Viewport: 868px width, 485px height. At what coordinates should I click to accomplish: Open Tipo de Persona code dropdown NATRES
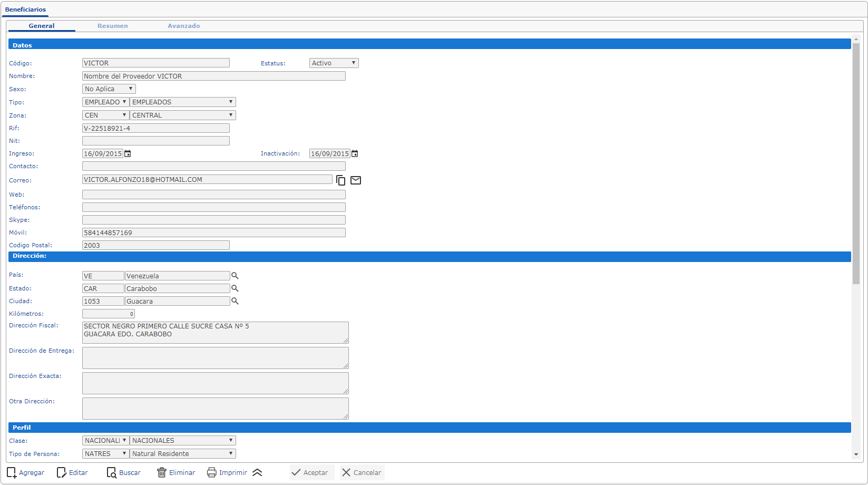pos(106,453)
